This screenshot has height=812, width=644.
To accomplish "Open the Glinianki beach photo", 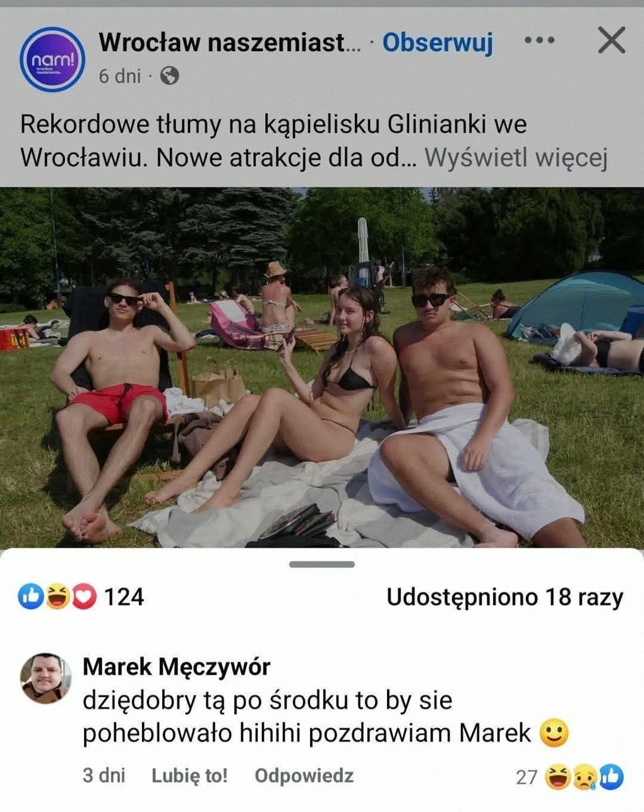I will pyautogui.click(x=322, y=367).
